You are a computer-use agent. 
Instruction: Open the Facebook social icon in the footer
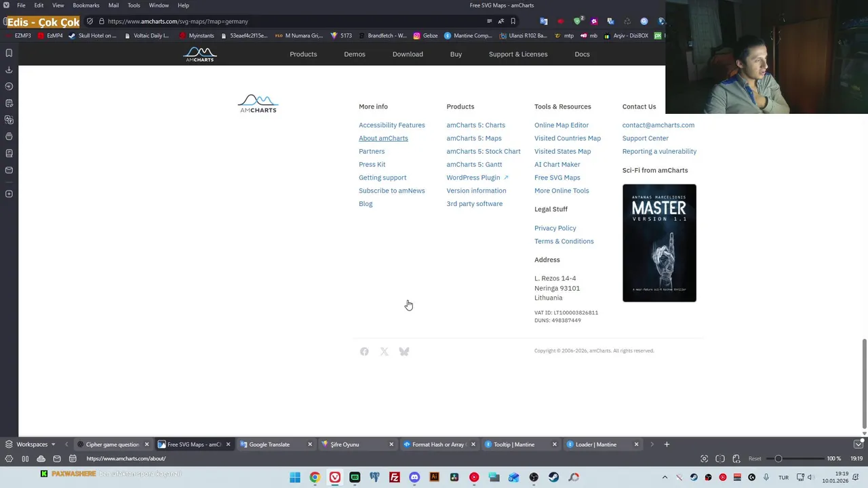tap(364, 351)
